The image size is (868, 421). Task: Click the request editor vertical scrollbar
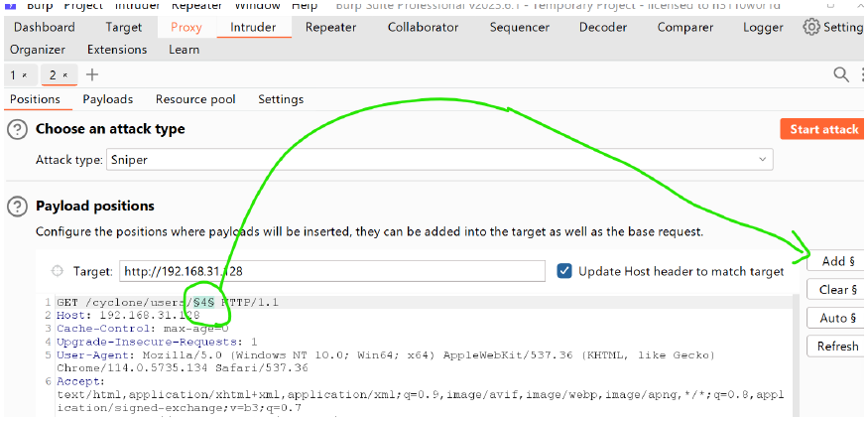pyautogui.click(x=796, y=355)
